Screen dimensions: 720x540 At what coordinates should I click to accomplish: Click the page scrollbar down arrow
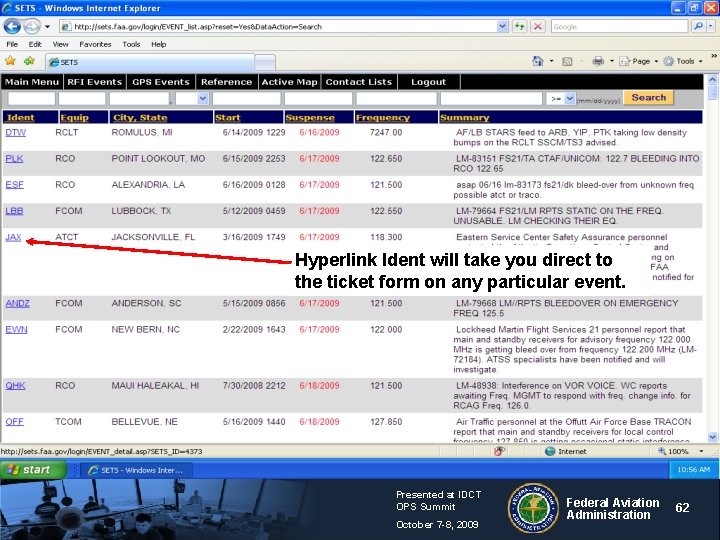pos(712,437)
